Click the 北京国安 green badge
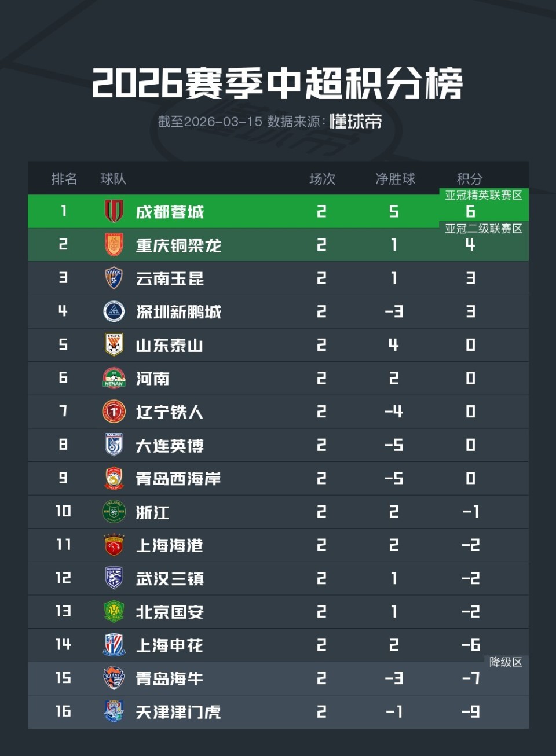The height and width of the screenshot is (756, 556). pos(114,612)
